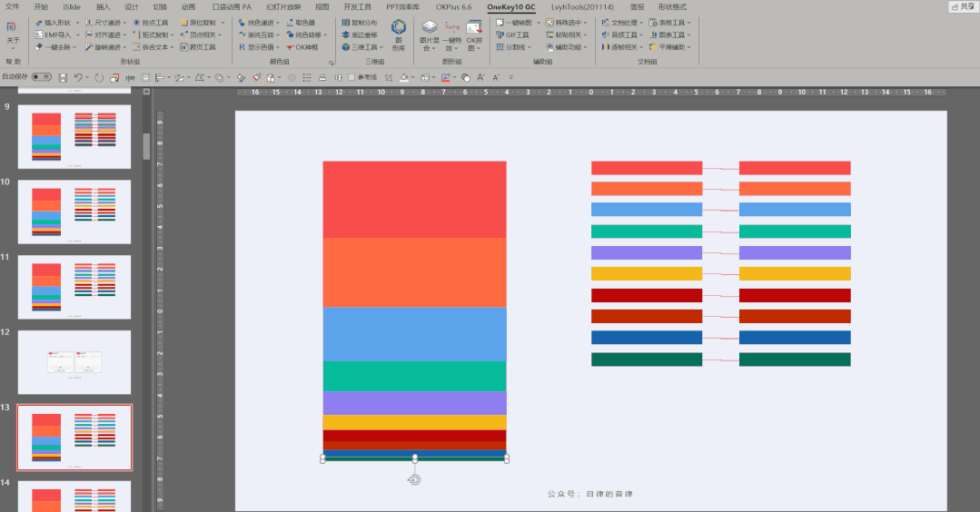Select the large red block in stacked column
This screenshot has width=980, height=512.
414,199
